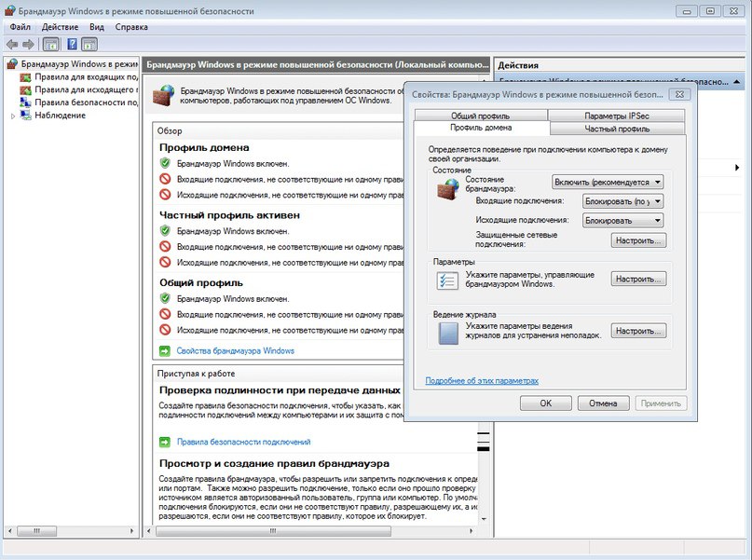Image resolution: width=752 pixels, height=560 pixels.
Task: Click the outbound rules icon in the tree
Action: pyautogui.click(x=25, y=89)
